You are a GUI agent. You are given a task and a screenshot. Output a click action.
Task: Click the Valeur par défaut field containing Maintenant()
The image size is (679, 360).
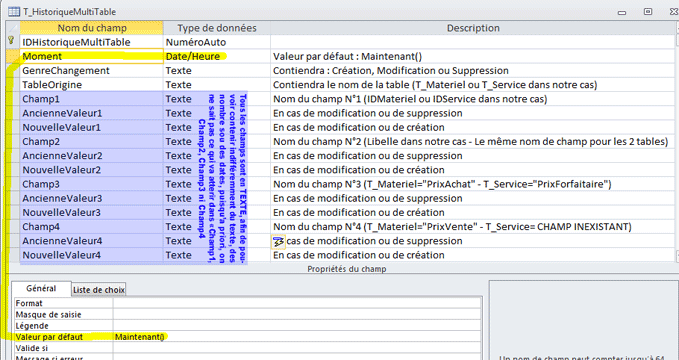click(297, 337)
